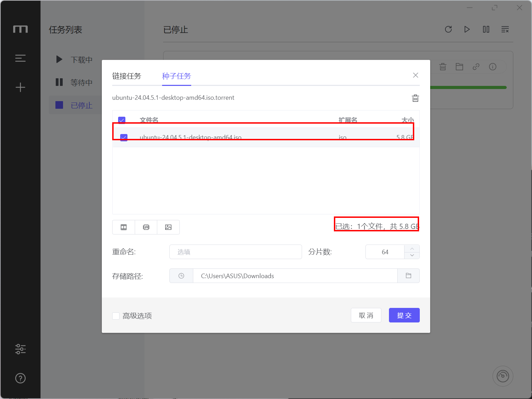Enable the 高级选项 checkbox

(116, 316)
